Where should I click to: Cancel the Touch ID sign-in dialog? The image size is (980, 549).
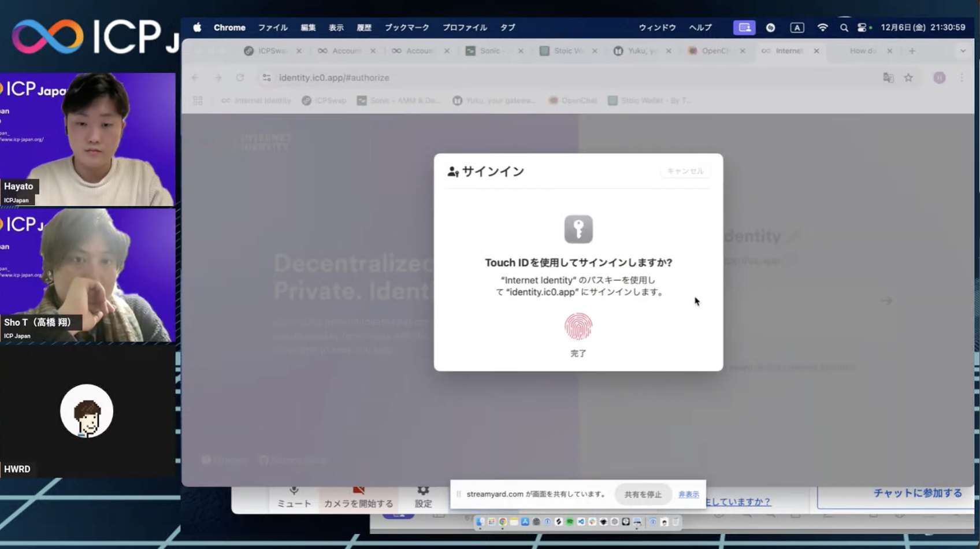pyautogui.click(x=685, y=171)
